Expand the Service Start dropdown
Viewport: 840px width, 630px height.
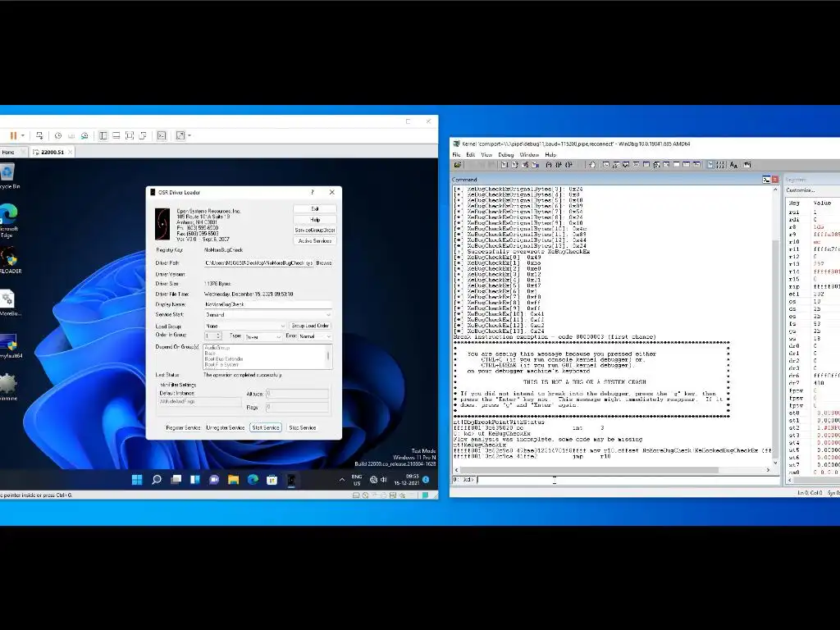328,314
